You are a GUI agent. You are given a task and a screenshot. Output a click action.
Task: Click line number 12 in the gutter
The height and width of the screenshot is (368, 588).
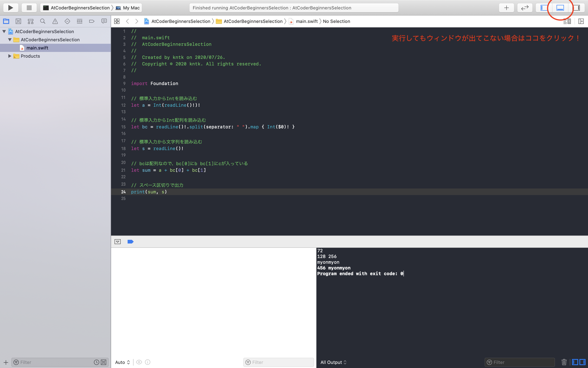[x=124, y=105]
